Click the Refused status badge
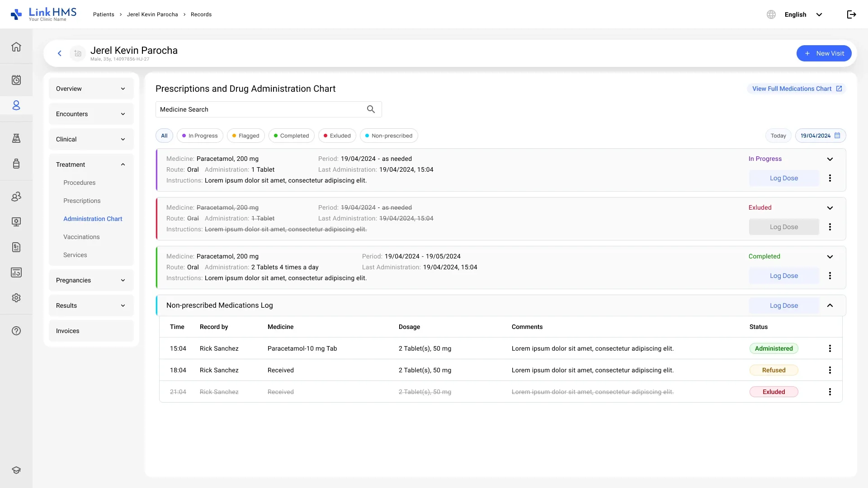This screenshot has height=488, width=868. 774,370
